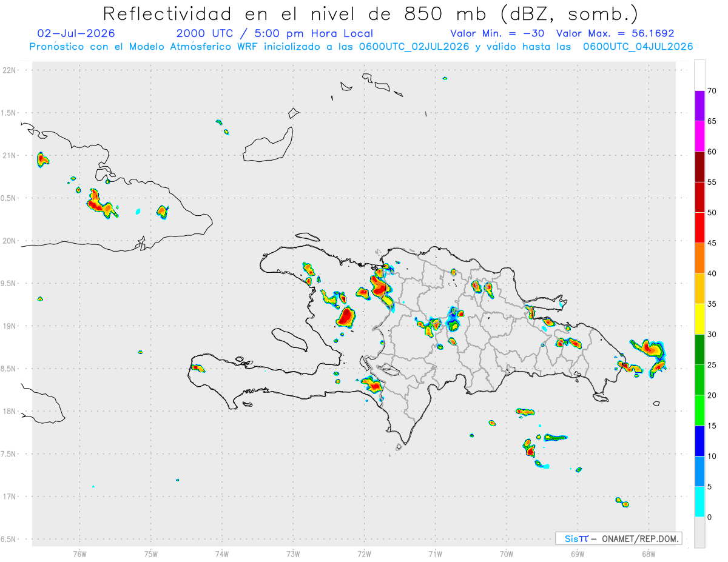728x562 pixels.
Task: Click the colorbar tick label '50'
Action: click(x=712, y=213)
